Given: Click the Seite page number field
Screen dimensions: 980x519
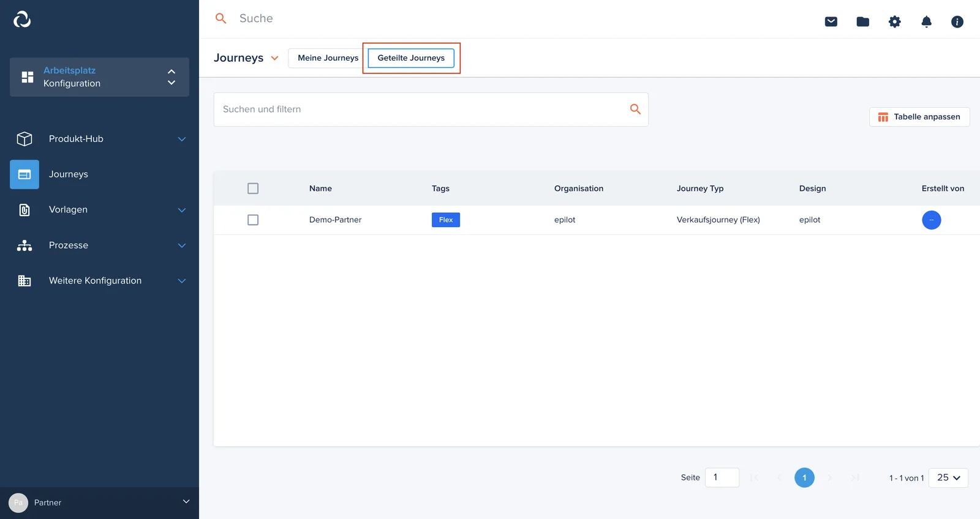Looking at the screenshot, I should pos(722,477).
